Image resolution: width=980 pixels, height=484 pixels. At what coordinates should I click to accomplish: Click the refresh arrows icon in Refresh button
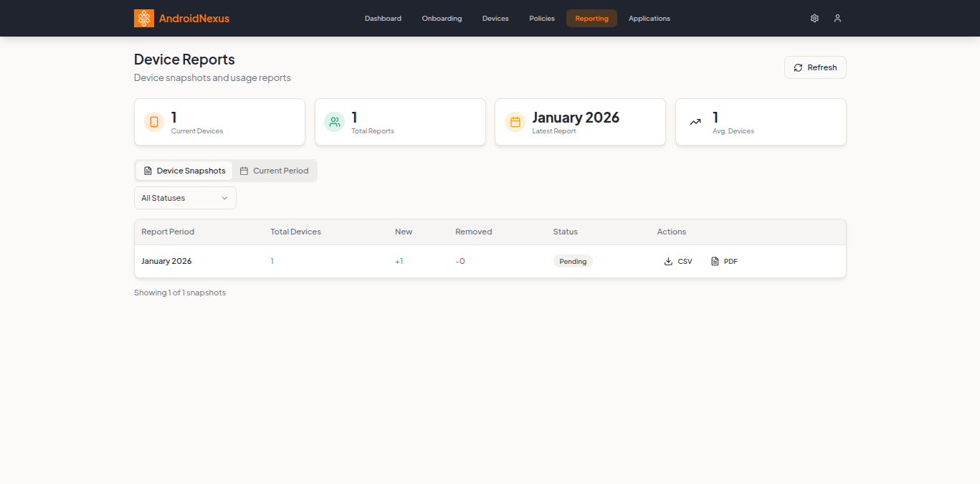798,67
